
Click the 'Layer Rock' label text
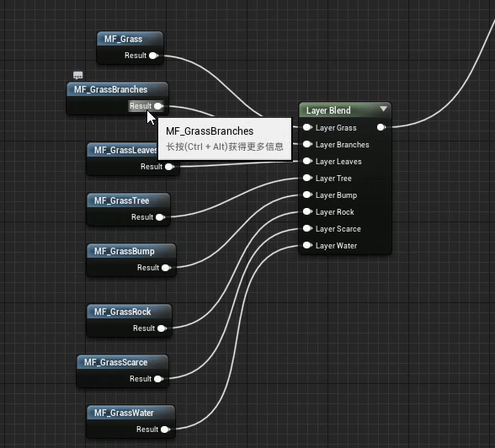click(335, 212)
